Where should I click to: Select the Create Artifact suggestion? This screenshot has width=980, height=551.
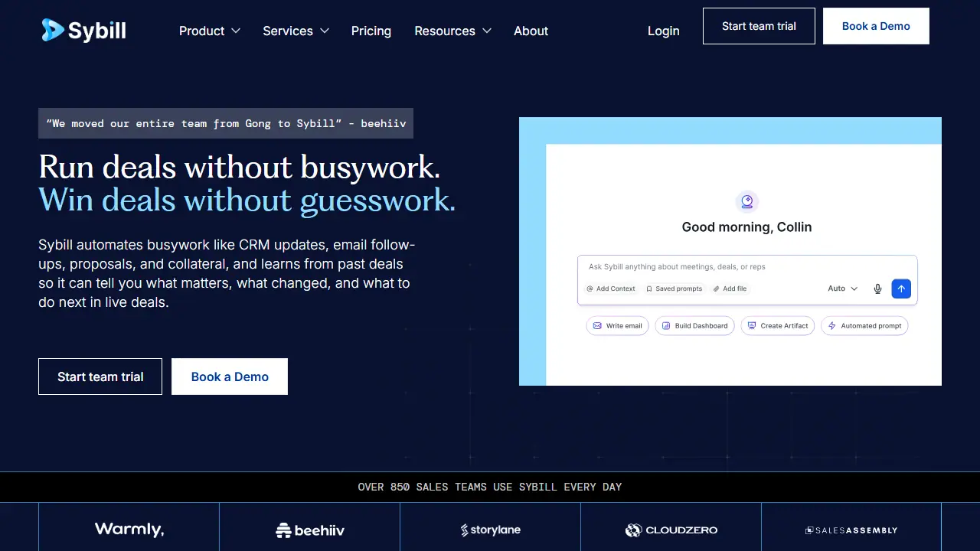pos(778,326)
